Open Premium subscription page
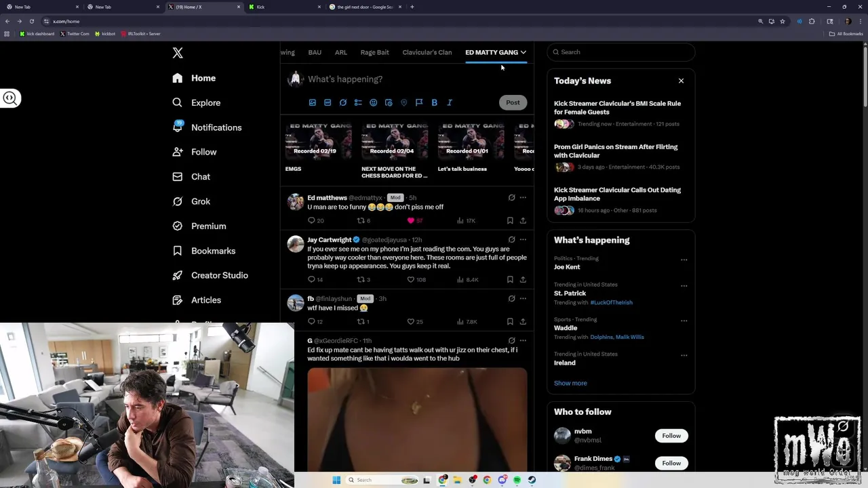 pyautogui.click(x=199, y=226)
